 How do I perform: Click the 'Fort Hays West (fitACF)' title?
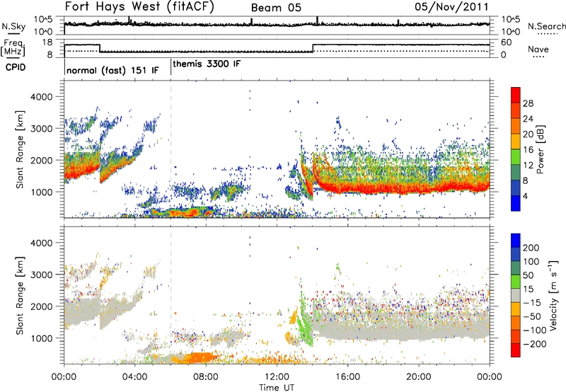pos(139,7)
